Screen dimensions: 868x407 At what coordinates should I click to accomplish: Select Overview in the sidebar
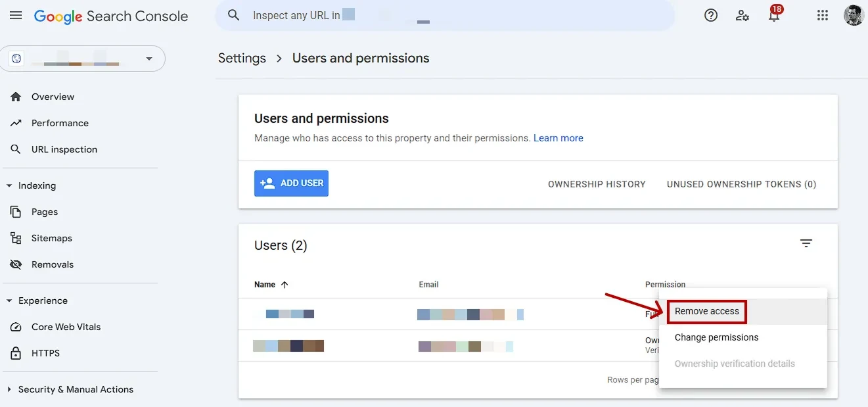pyautogui.click(x=52, y=97)
